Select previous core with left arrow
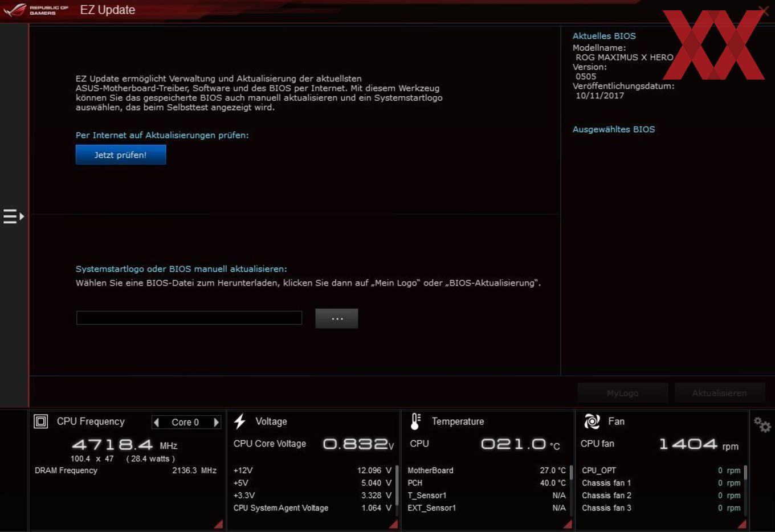775x532 pixels. coord(157,422)
